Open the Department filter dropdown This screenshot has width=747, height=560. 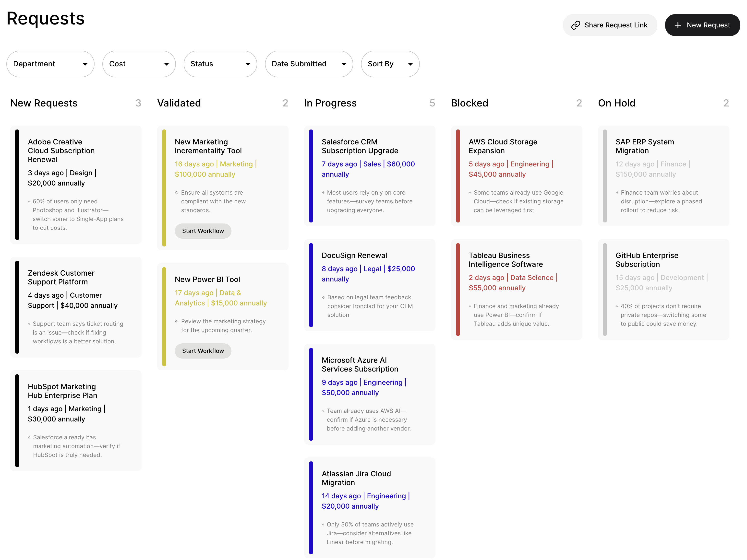(50, 64)
